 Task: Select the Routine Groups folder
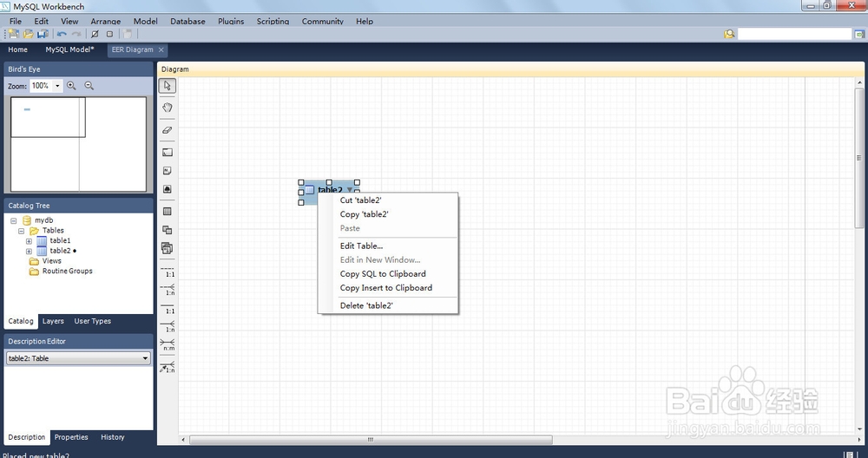click(67, 271)
